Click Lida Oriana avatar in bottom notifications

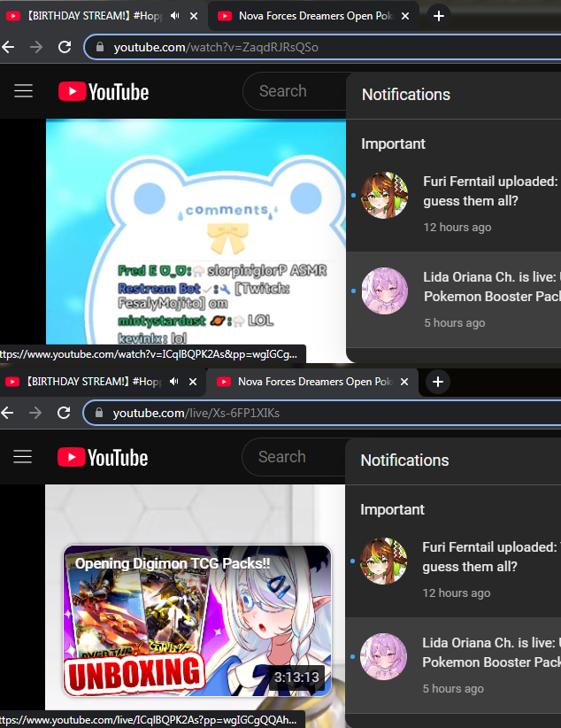tap(384, 657)
